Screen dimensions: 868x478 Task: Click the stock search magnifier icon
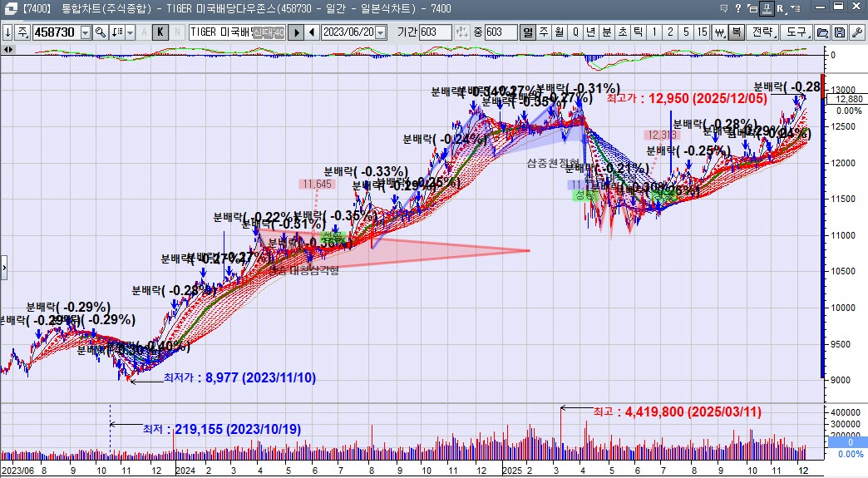(x=100, y=32)
